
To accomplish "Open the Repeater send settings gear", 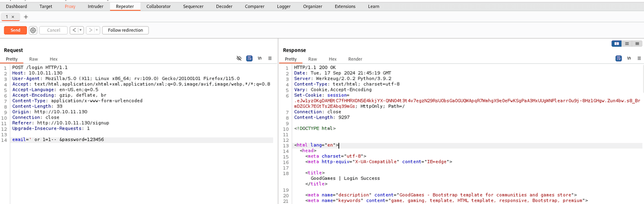I will (33, 30).
